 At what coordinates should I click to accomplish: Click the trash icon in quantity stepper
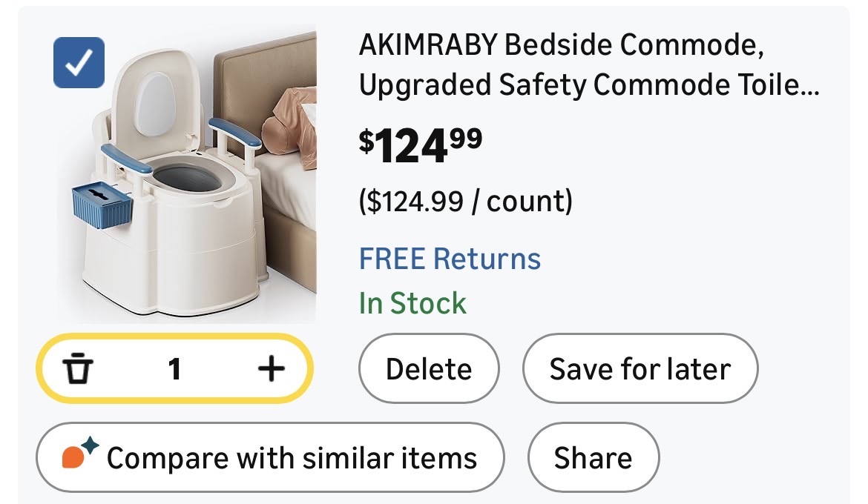tap(78, 368)
